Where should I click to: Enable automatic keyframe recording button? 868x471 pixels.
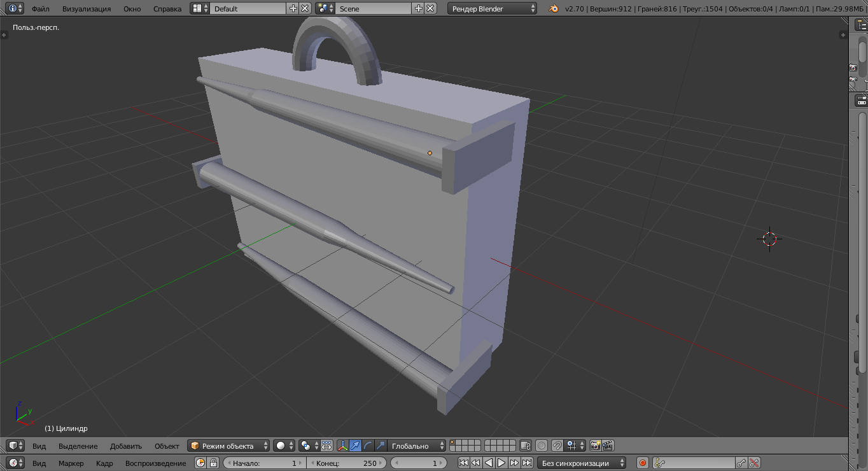(643, 463)
